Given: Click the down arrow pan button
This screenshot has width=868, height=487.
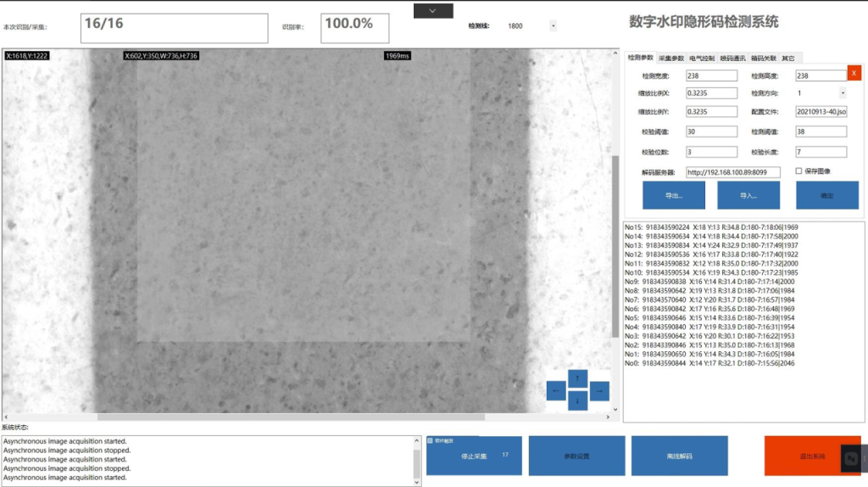Looking at the screenshot, I should tap(577, 400).
